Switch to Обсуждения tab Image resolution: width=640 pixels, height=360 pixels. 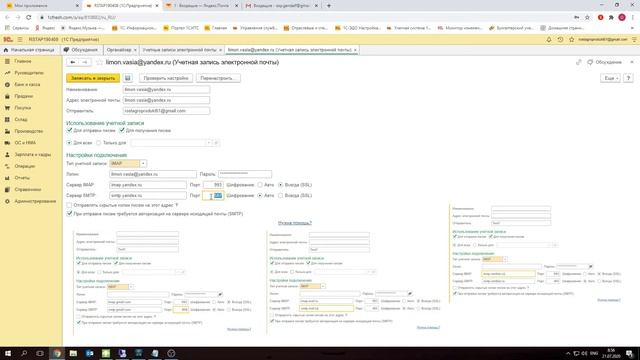(81, 50)
